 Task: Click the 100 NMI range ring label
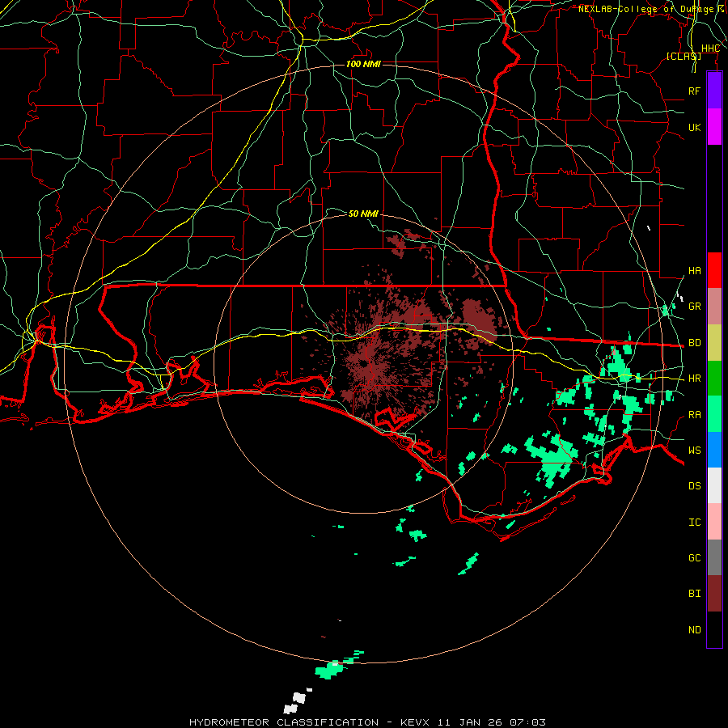(363, 64)
